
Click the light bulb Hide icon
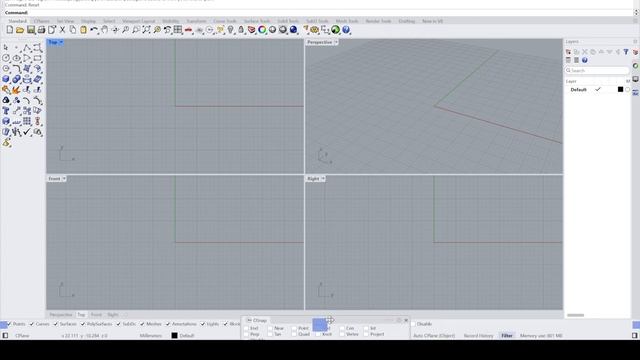[231, 30]
